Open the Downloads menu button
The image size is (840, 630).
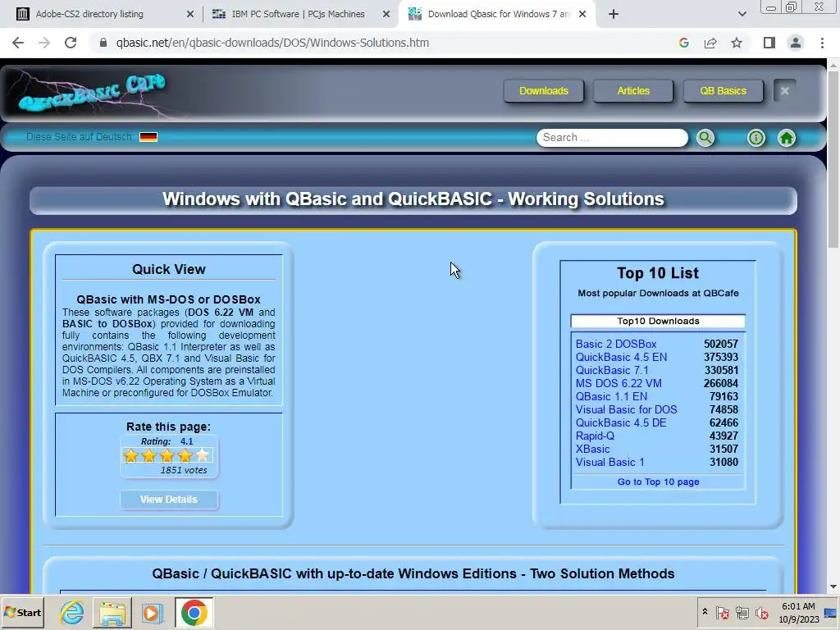click(544, 91)
